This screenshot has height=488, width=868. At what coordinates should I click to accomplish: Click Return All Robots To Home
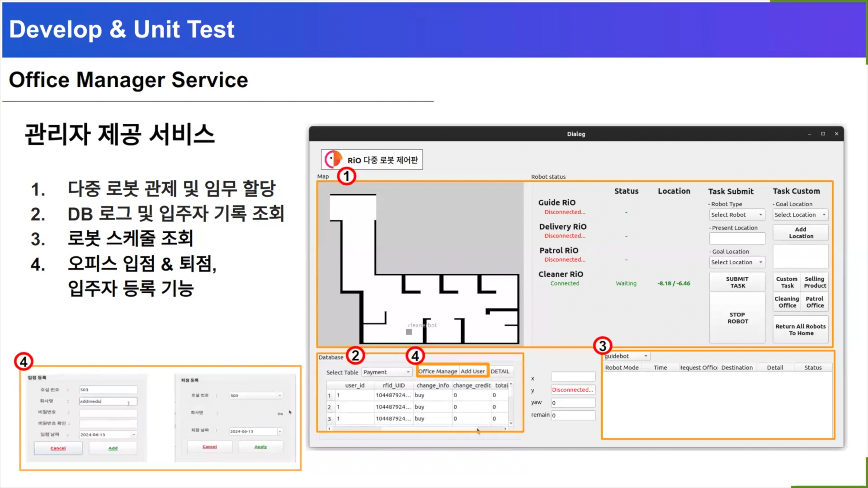(800, 330)
